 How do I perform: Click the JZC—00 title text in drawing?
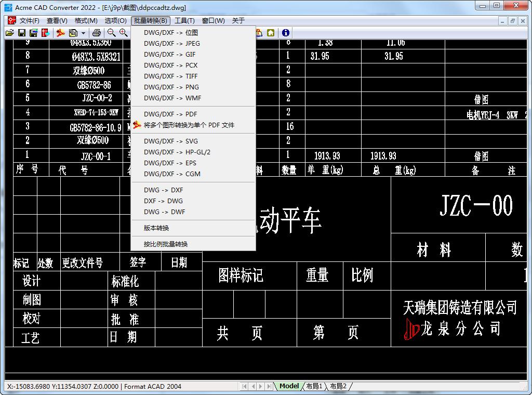pos(476,206)
